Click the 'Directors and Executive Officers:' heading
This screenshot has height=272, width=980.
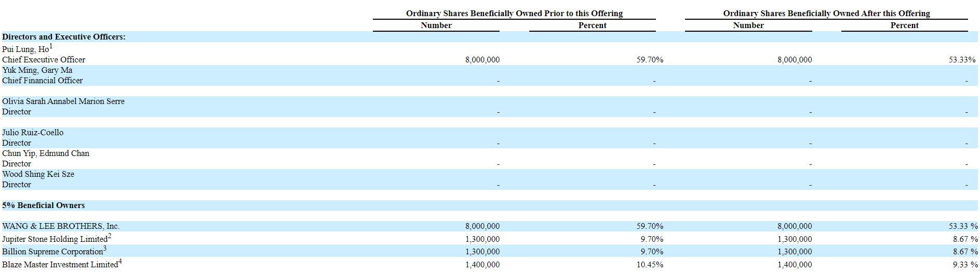(63, 37)
